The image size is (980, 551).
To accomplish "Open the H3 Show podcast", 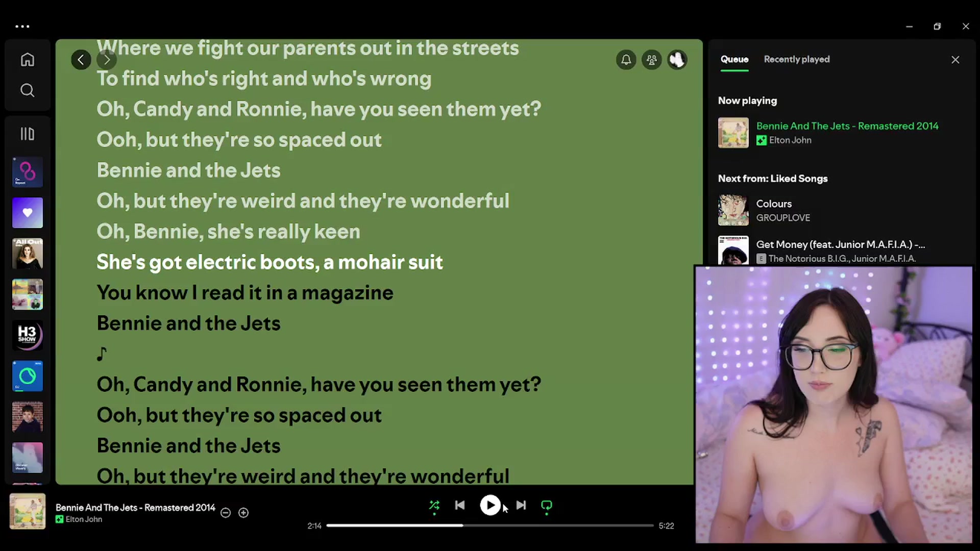I will (x=28, y=335).
